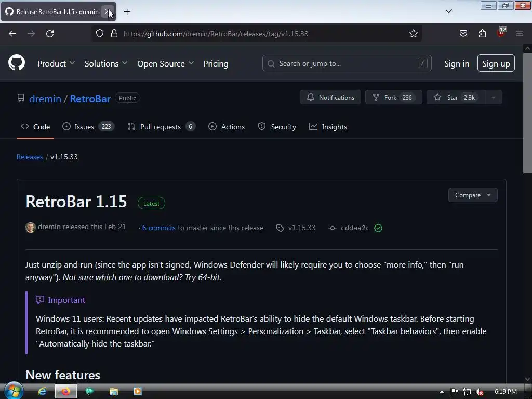This screenshot has height=399, width=532.
Task: Click the muted volume tray icon
Action: click(479, 392)
